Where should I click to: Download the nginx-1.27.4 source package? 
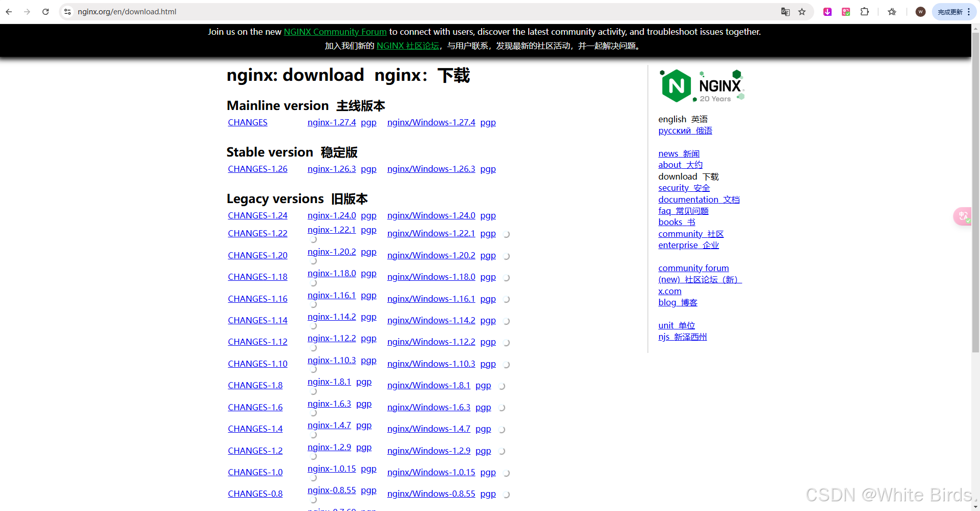pos(331,122)
